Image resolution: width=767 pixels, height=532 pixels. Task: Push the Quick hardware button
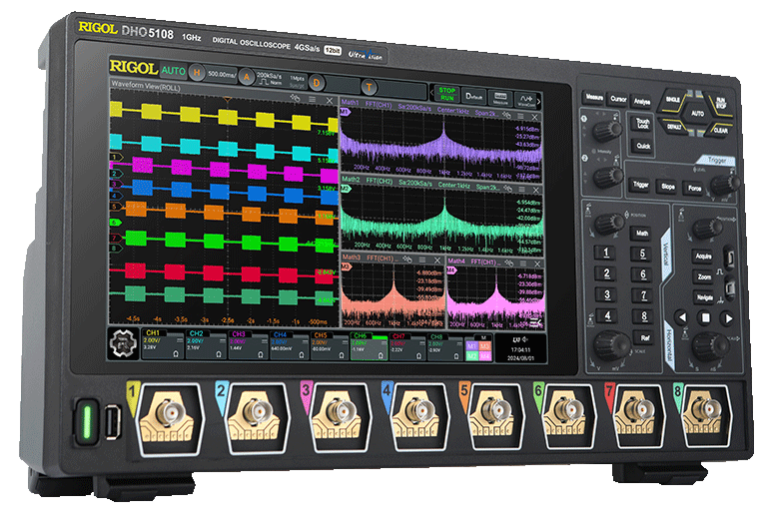pos(643,146)
